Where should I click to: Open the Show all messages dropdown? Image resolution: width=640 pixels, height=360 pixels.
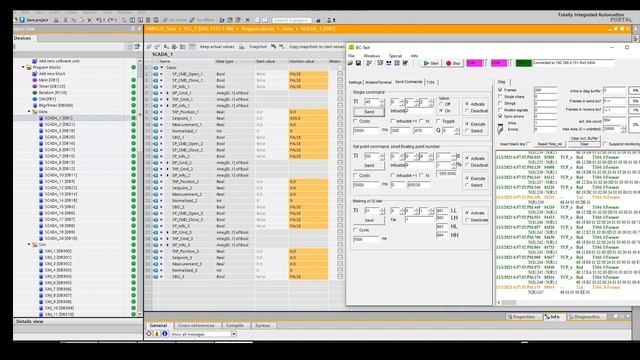point(234,334)
